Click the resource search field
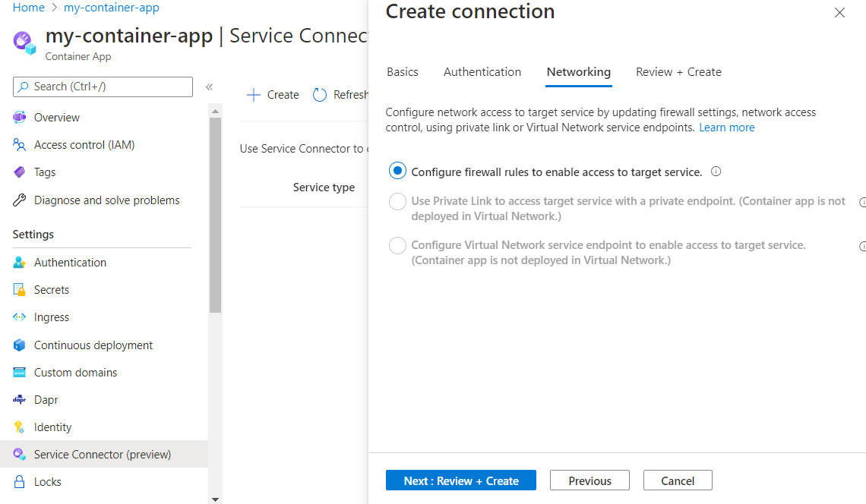 tap(103, 87)
